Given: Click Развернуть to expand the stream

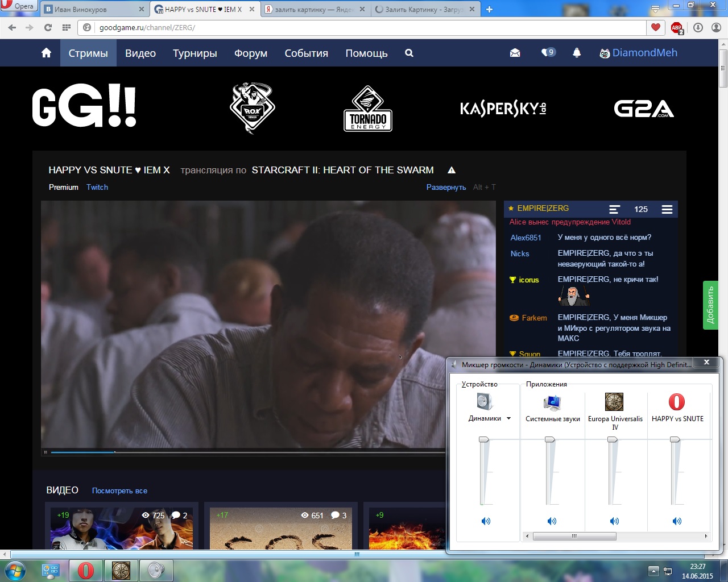Looking at the screenshot, I should [446, 187].
